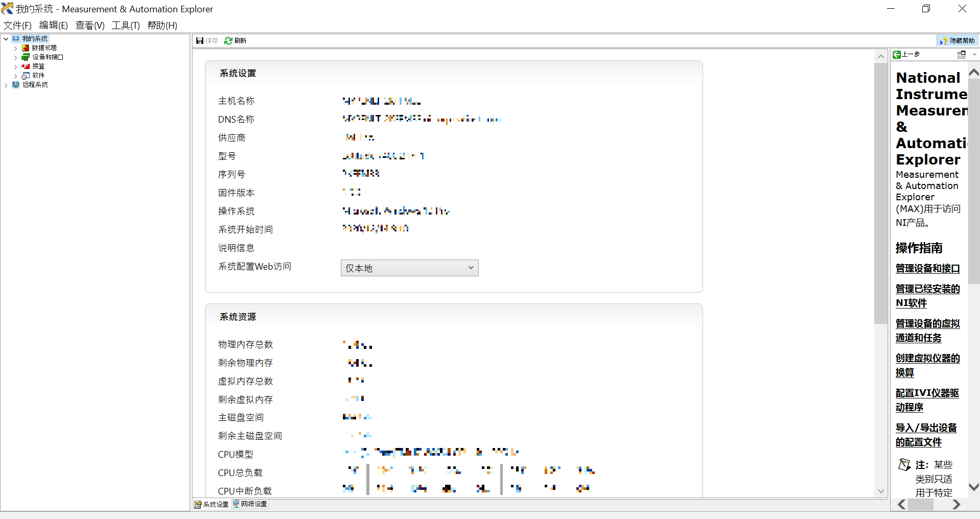Image resolution: width=980 pixels, height=519 pixels.
Task: Click the 远程系统 network icon
Action: (16, 85)
